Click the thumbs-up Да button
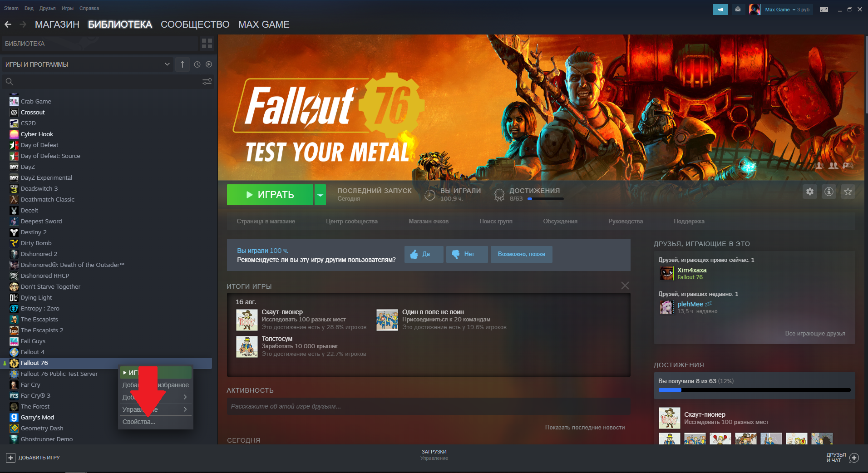This screenshot has width=868, height=473. [x=424, y=254]
